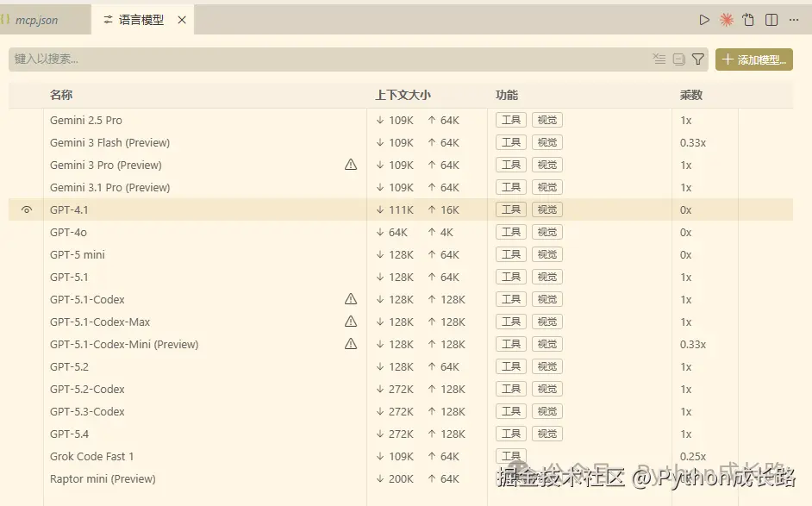Select the Gemini 3.1 Pro (Preview) model name
The width and height of the screenshot is (812, 506).
pyautogui.click(x=109, y=187)
